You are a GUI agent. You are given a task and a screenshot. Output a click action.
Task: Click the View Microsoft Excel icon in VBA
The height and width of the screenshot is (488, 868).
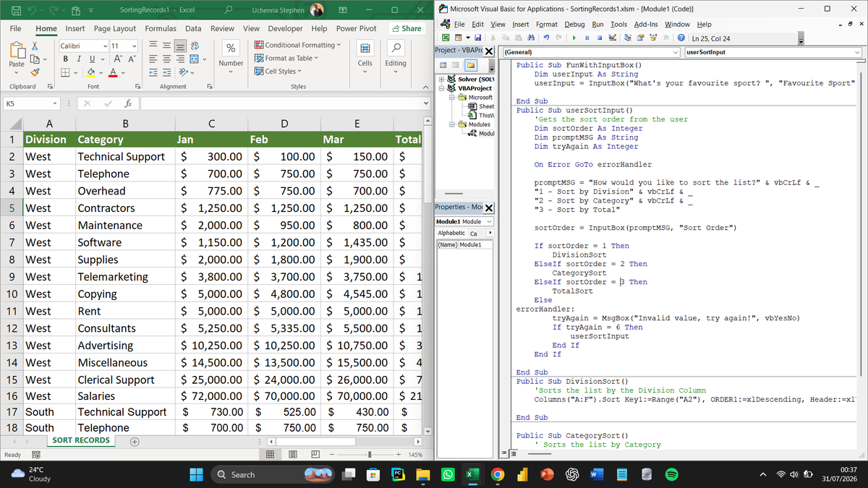[446, 38]
